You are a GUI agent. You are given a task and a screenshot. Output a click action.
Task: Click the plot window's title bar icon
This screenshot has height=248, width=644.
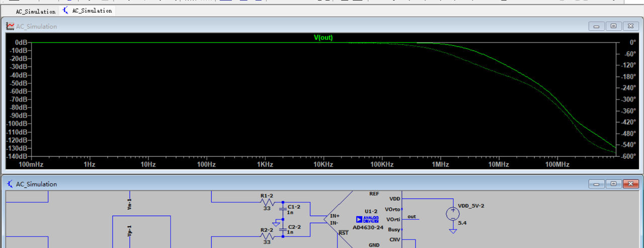click(10, 26)
